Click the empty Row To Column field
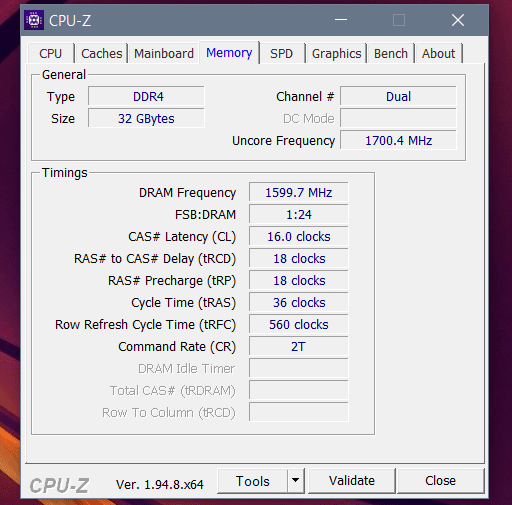512x505 pixels. click(x=299, y=413)
